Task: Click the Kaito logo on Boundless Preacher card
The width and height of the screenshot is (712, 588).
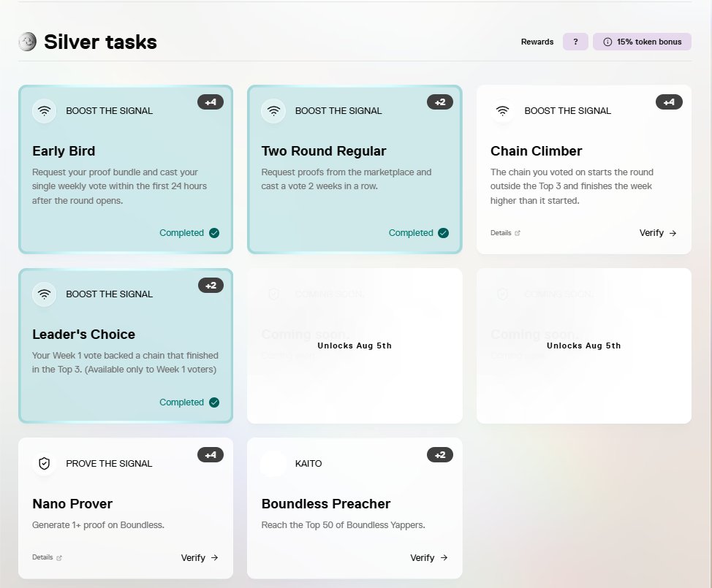Action: coord(273,463)
